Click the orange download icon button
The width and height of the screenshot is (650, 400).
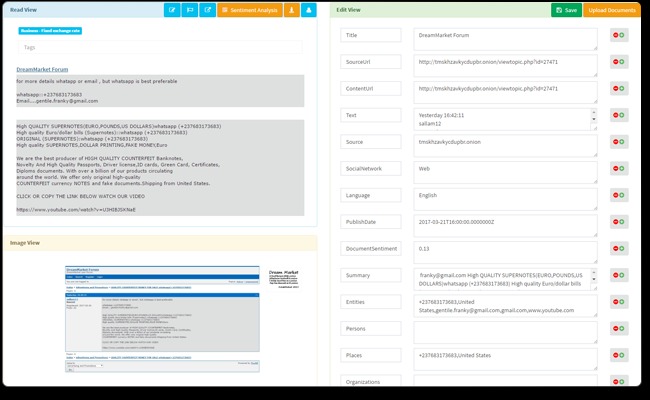click(x=292, y=10)
